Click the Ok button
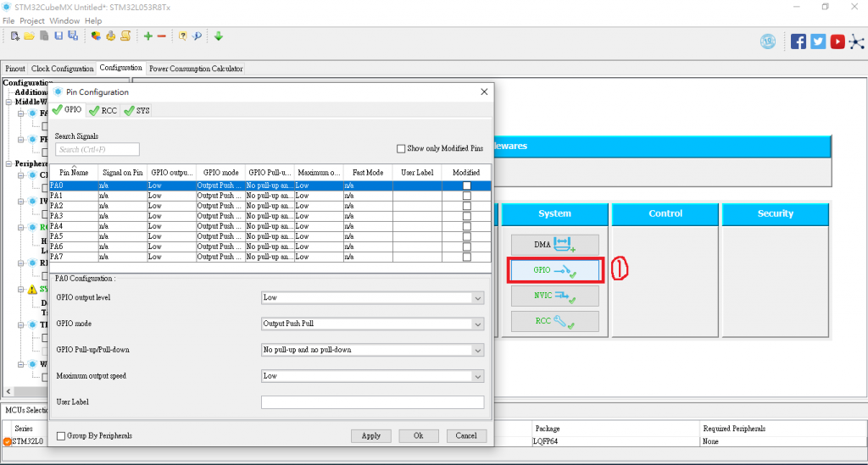868x465 pixels. (x=419, y=435)
